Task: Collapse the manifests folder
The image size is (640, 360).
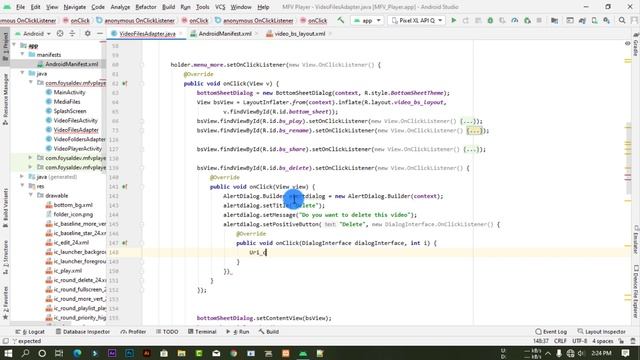Action: (x=22, y=55)
